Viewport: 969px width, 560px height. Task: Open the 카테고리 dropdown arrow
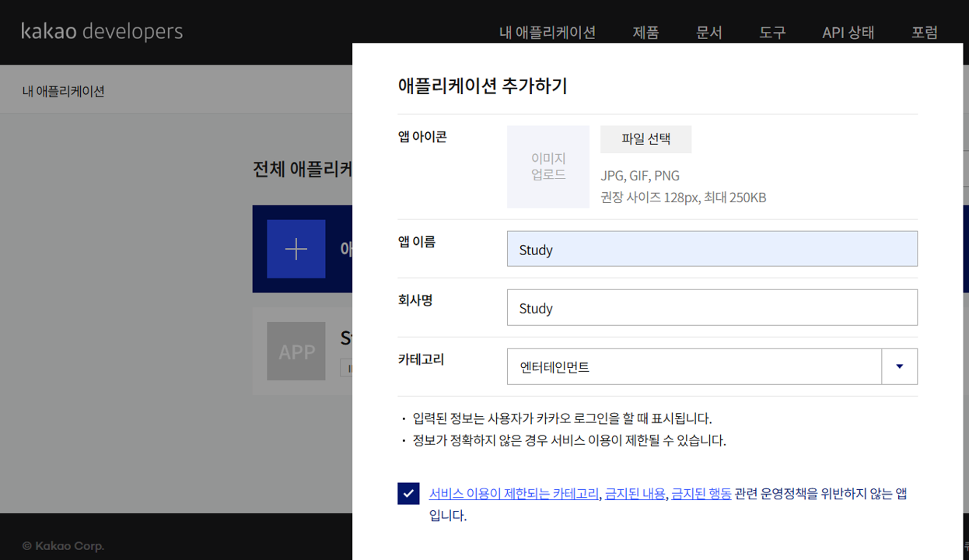click(900, 366)
